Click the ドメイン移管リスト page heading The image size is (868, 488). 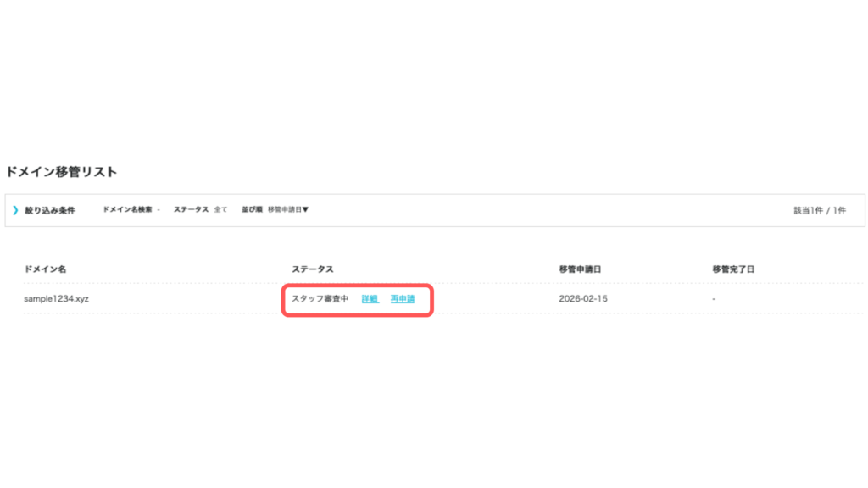61,172
